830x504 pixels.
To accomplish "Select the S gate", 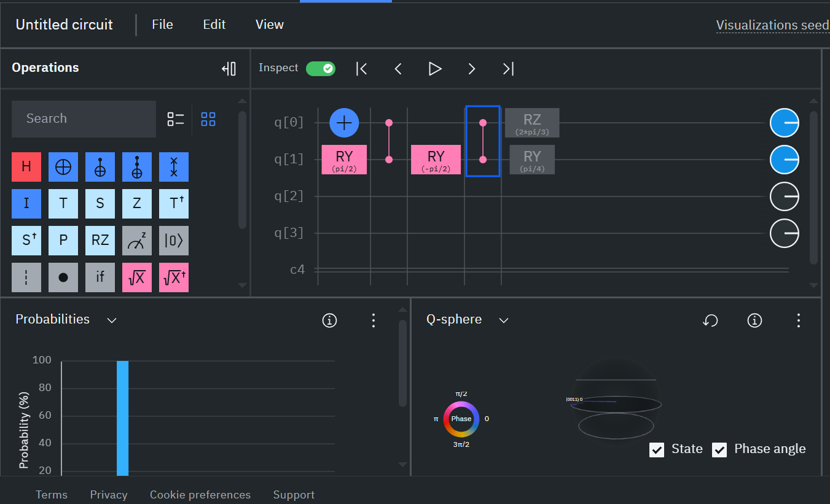I will pos(100,204).
